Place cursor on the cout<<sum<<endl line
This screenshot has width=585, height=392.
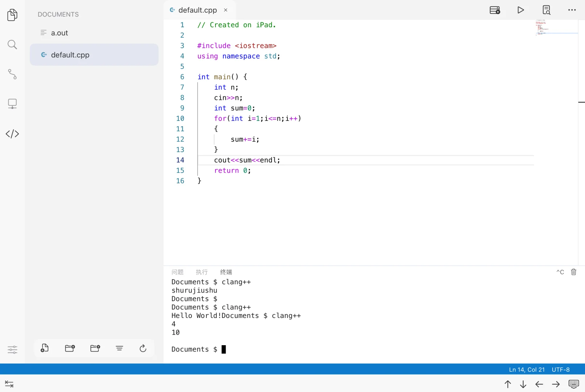click(x=247, y=160)
